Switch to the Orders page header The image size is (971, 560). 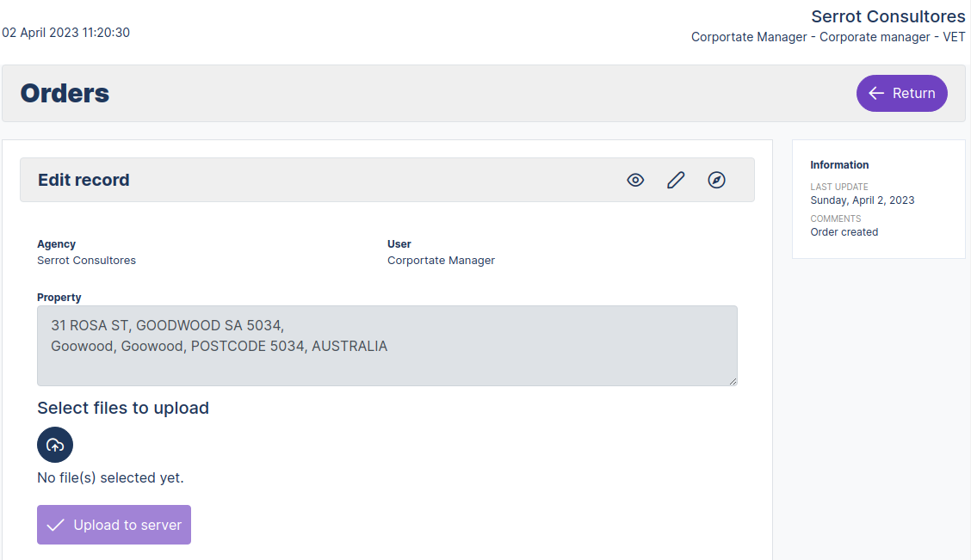65,93
